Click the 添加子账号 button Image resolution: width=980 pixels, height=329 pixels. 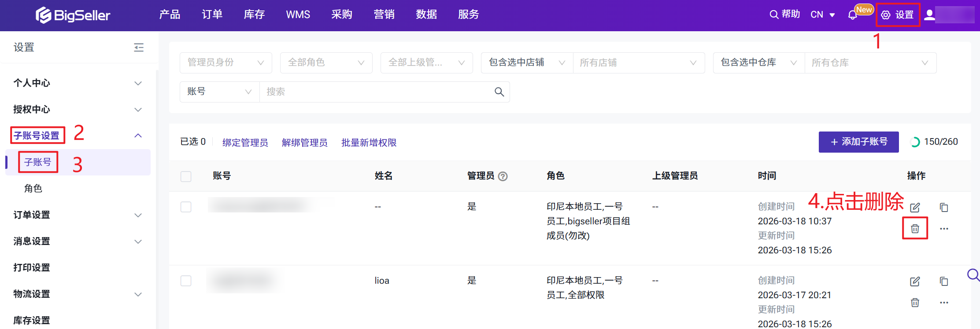[858, 142]
